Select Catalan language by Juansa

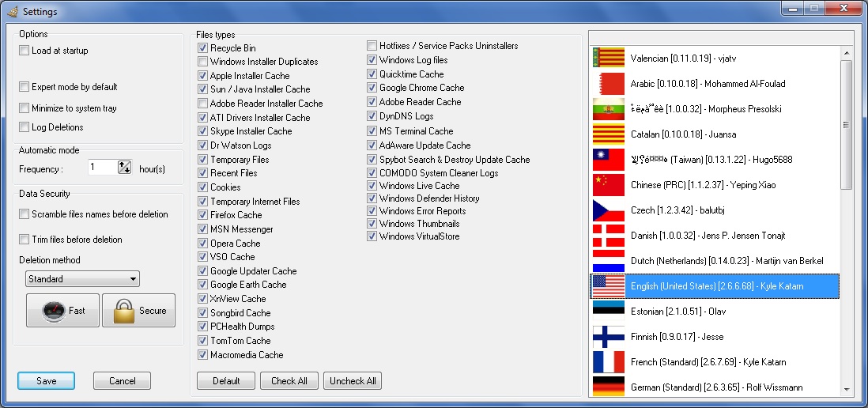pyautogui.click(x=715, y=134)
